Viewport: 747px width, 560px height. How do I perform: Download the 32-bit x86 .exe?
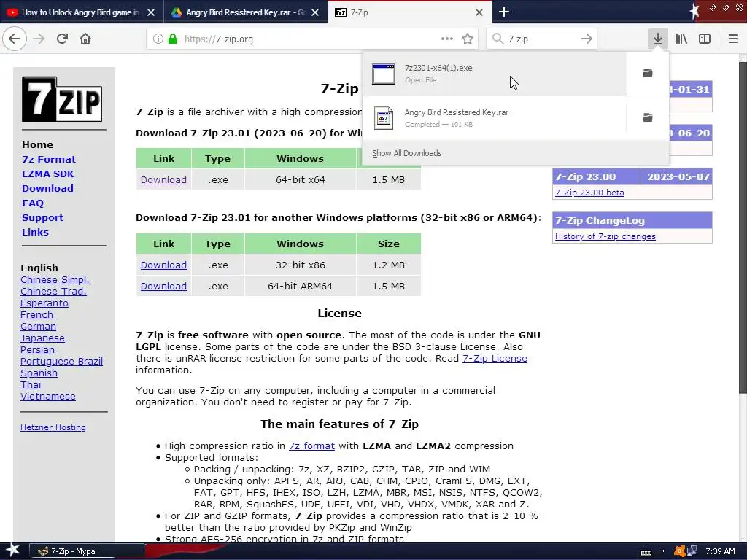pyautogui.click(x=163, y=265)
